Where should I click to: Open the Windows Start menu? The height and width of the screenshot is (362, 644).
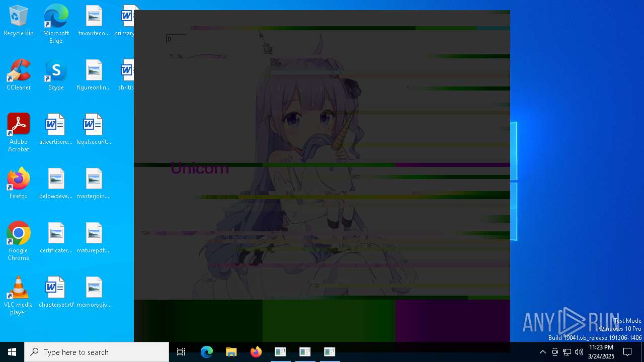click(x=12, y=352)
